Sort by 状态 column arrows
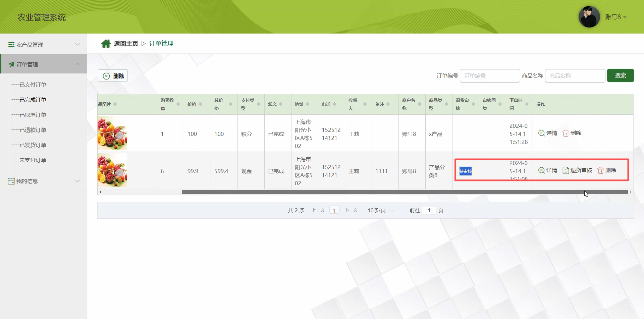Image resolution: width=644 pixels, height=319 pixels. click(281, 104)
